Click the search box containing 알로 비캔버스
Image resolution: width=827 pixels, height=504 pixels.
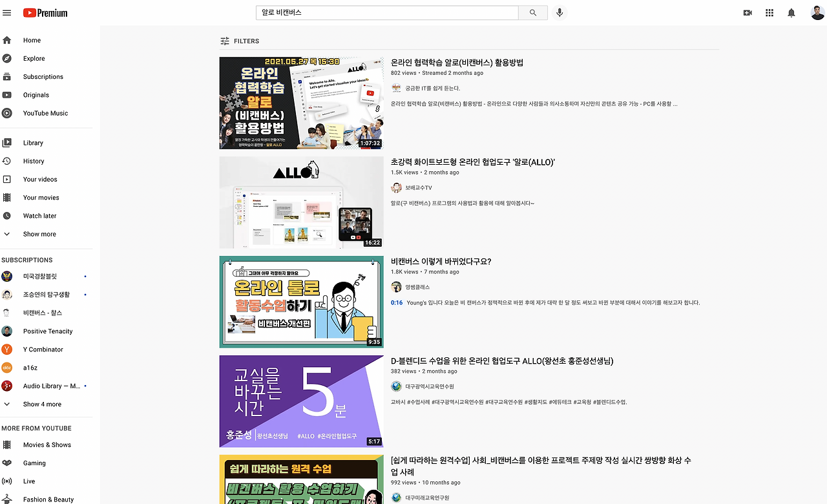pyautogui.click(x=388, y=13)
